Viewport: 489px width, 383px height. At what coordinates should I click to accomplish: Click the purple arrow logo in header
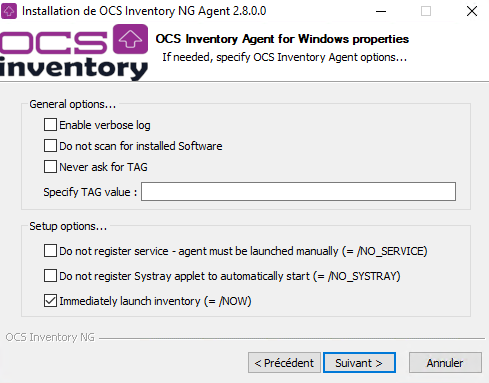(x=130, y=39)
